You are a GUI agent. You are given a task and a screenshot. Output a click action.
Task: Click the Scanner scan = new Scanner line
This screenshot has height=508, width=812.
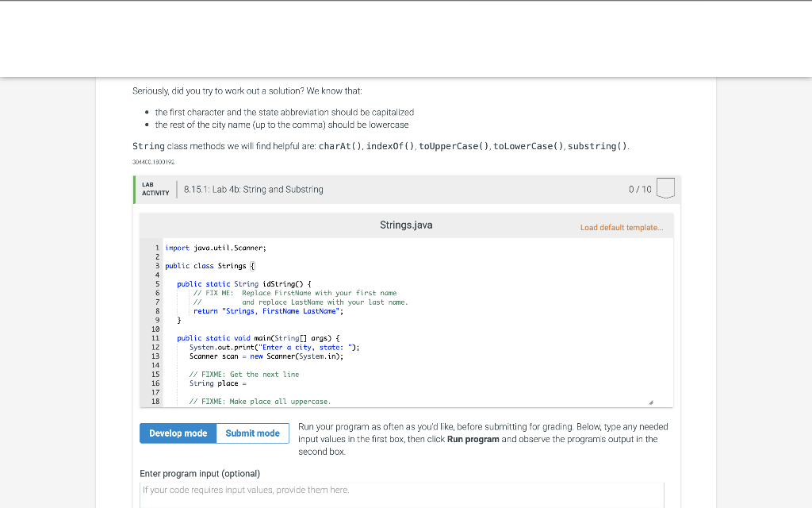[266, 356]
